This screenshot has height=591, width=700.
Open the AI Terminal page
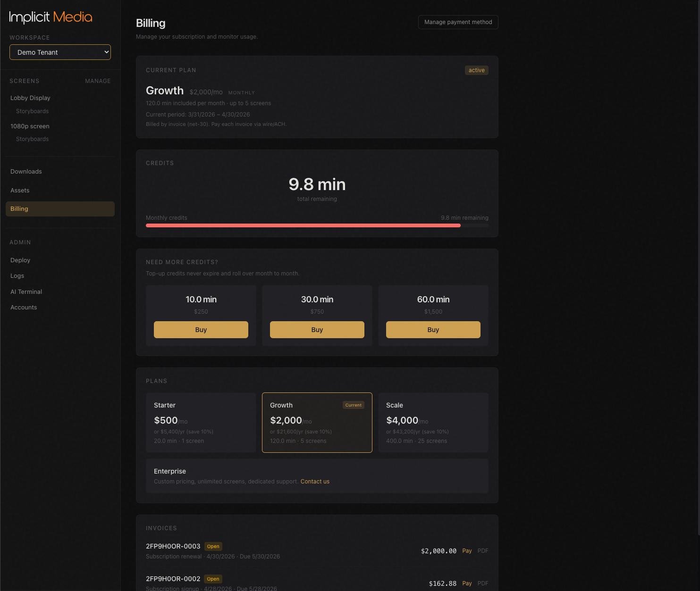coord(26,292)
